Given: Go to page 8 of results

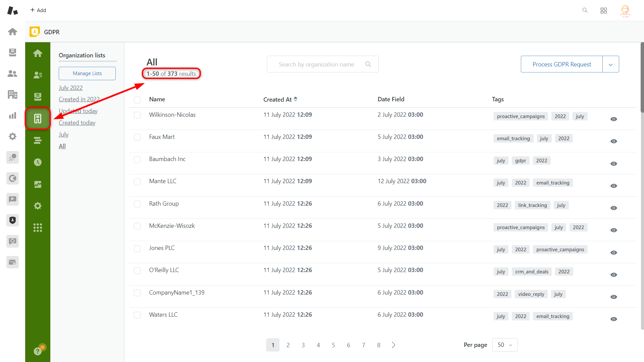Looking at the screenshot, I should coord(379,345).
